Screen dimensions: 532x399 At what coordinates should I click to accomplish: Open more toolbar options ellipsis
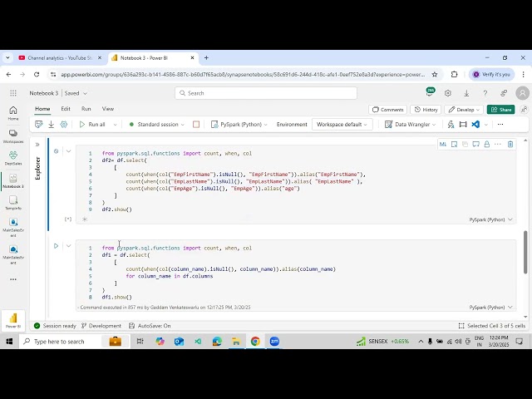(500, 124)
